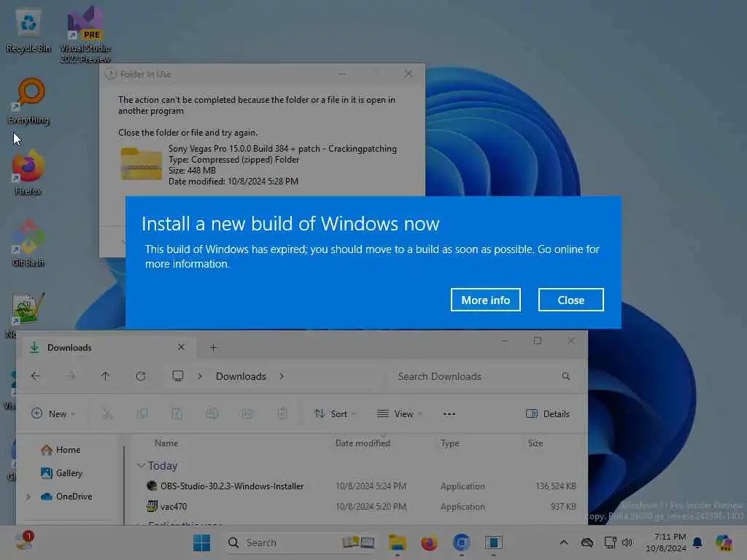This screenshot has height=560, width=747.
Task: Sort by the Type column header
Action: coord(449,443)
